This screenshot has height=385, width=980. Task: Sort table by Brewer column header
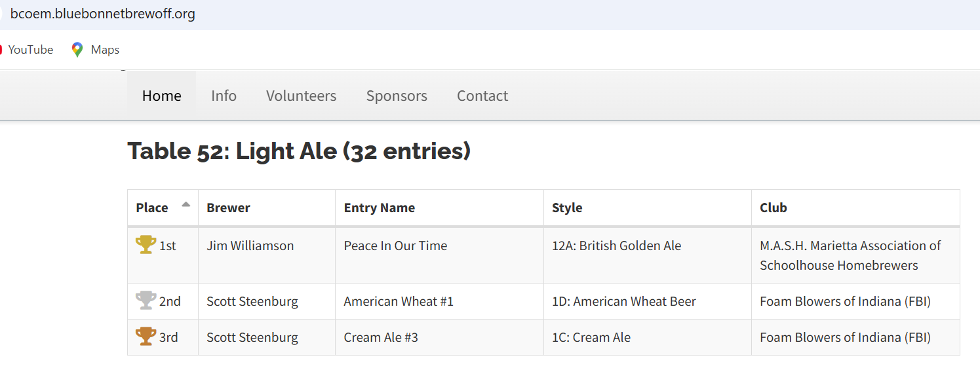point(228,208)
